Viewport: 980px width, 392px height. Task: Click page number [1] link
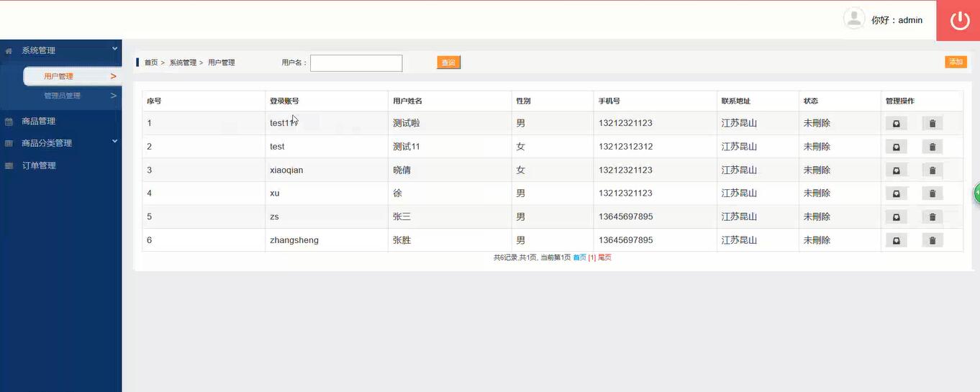click(592, 257)
